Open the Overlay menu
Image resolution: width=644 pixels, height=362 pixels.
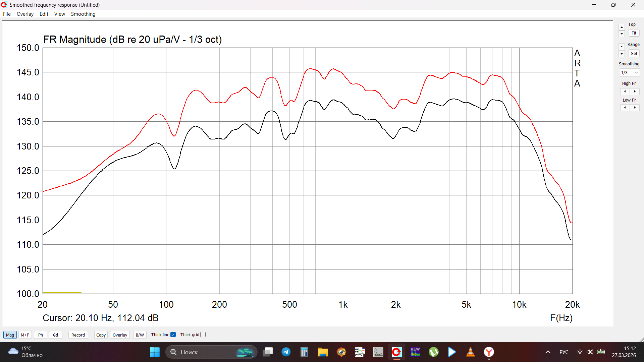pyautogui.click(x=25, y=14)
